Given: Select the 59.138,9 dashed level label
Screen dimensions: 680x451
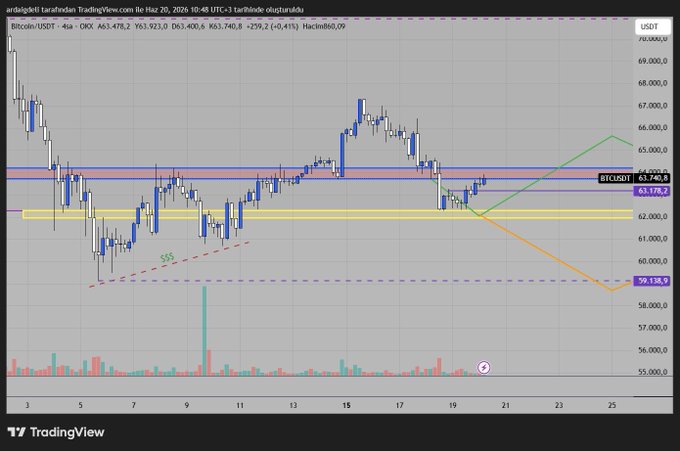Looking at the screenshot, I should [652, 281].
